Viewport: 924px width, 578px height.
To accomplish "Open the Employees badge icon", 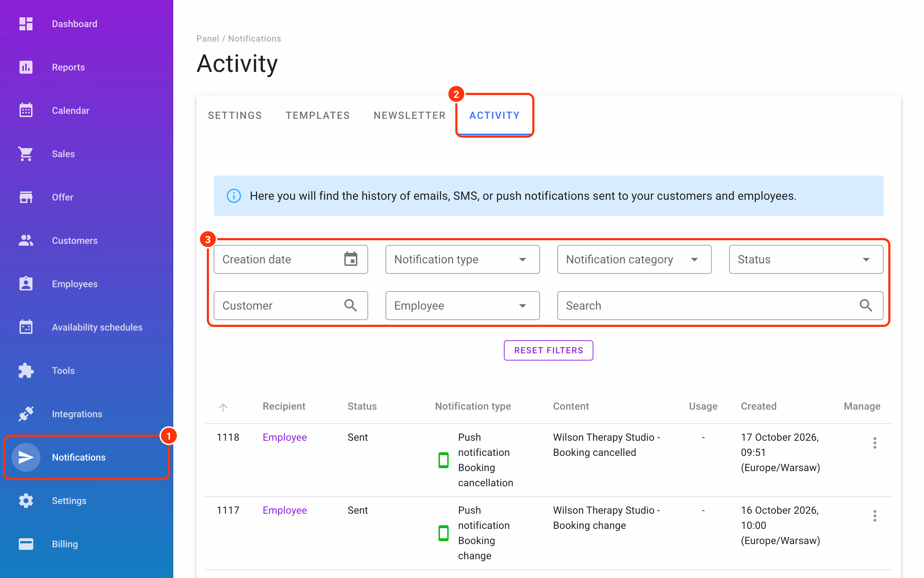I will (x=26, y=284).
